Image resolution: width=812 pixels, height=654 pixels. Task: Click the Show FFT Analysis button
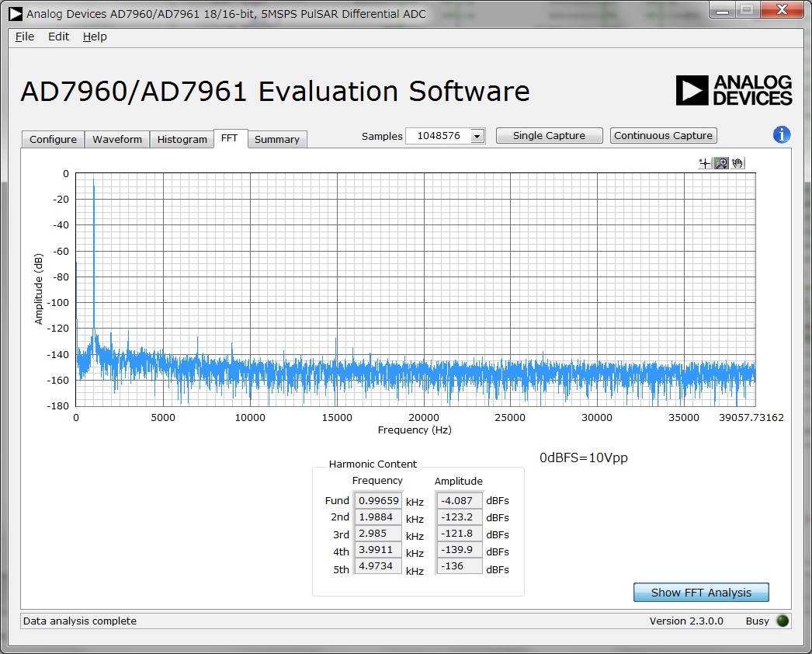(x=701, y=593)
